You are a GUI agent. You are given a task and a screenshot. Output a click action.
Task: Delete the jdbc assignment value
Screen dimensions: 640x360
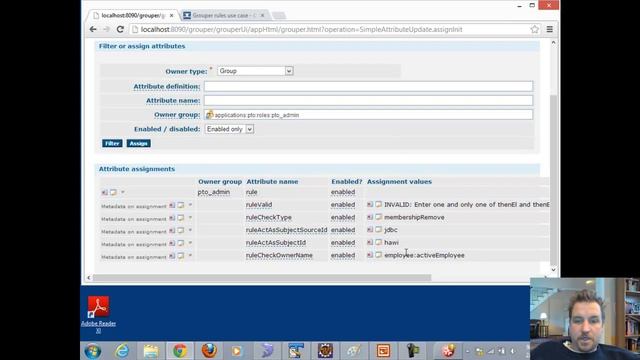(370, 230)
